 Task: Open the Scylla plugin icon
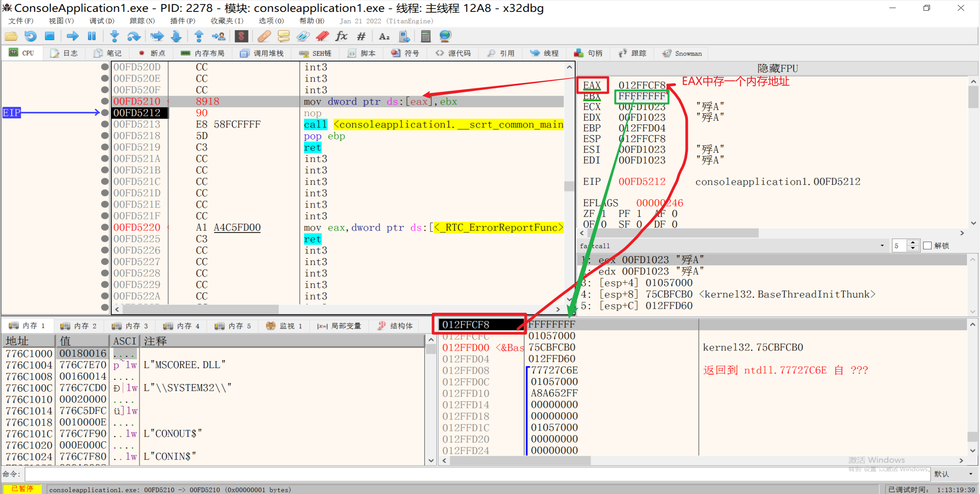coord(241,36)
